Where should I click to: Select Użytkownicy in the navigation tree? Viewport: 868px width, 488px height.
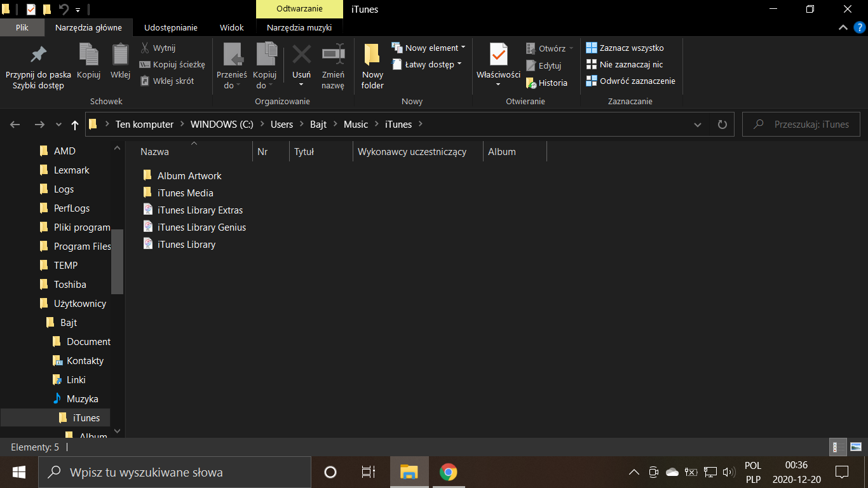[x=72, y=303]
